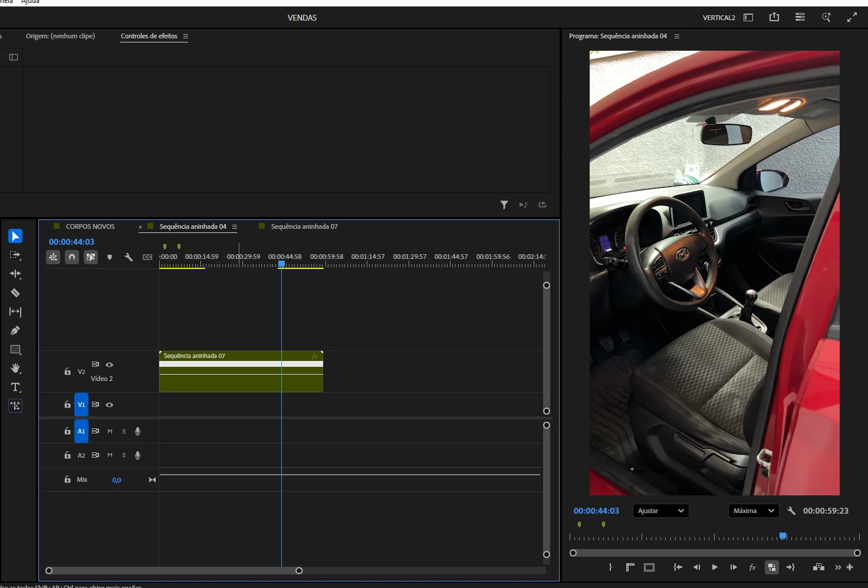Toggle global FX mute in Program monitor

click(x=752, y=567)
